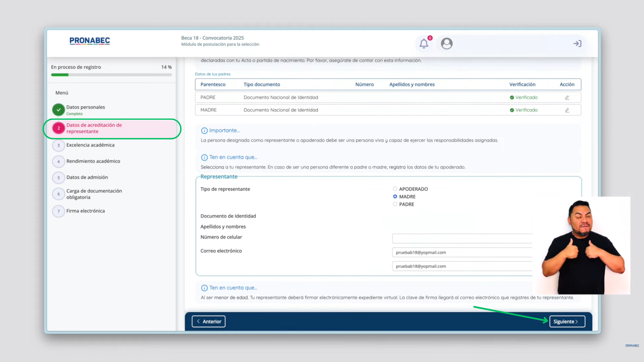Click the PRONABEC logo
The height and width of the screenshot is (362, 644).
coord(90,41)
